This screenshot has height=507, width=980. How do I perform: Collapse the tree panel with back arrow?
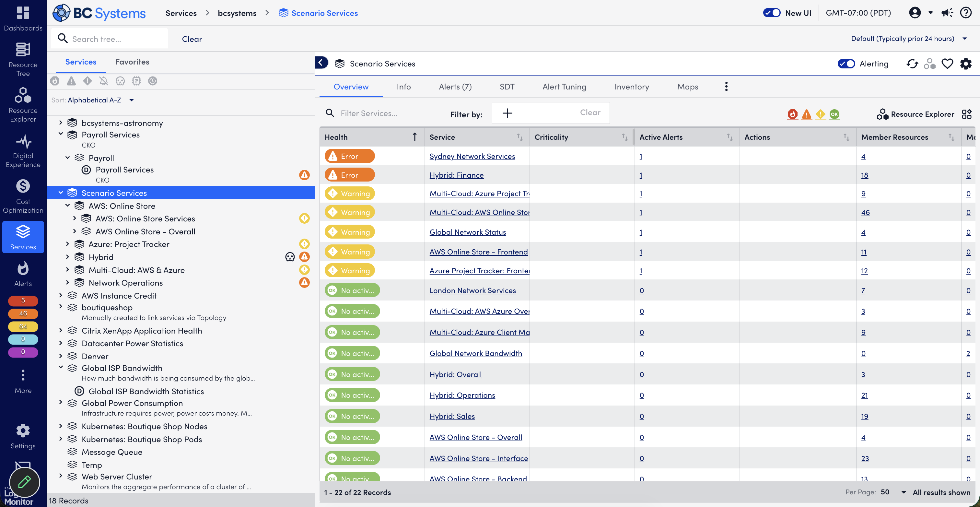coord(321,63)
